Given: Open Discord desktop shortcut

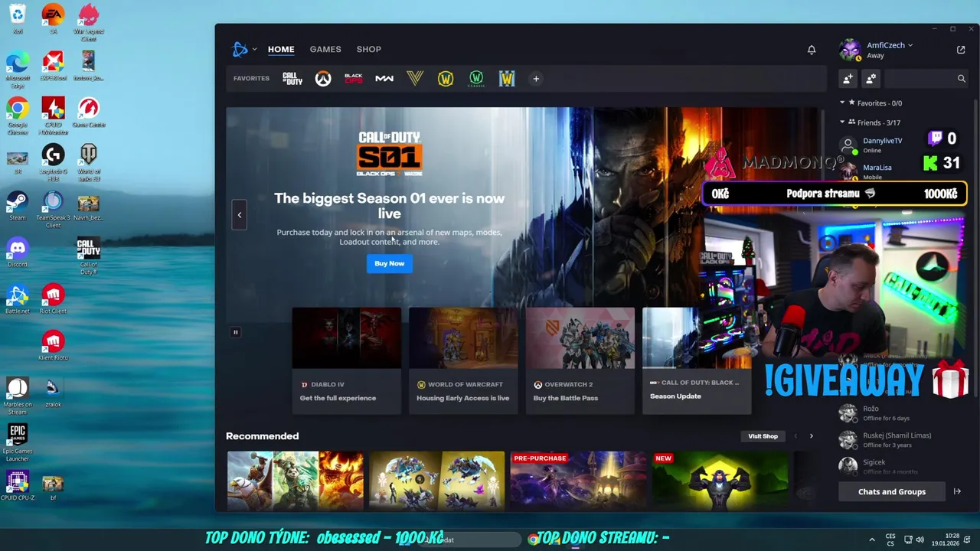Looking at the screenshot, I should pos(18,253).
